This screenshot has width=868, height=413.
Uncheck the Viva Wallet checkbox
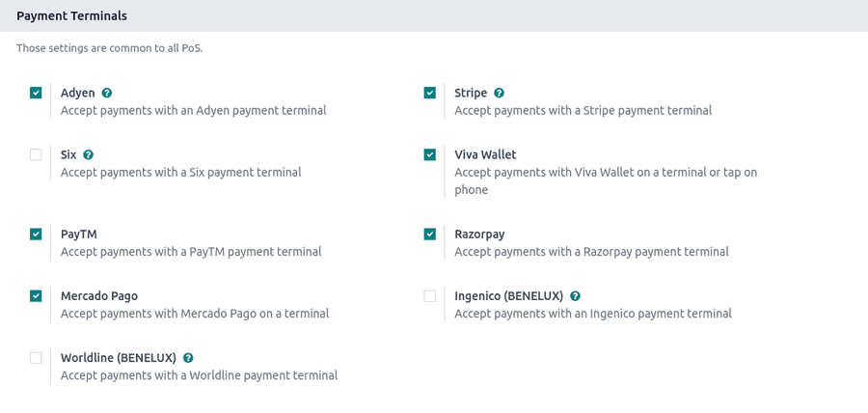pyautogui.click(x=430, y=154)
